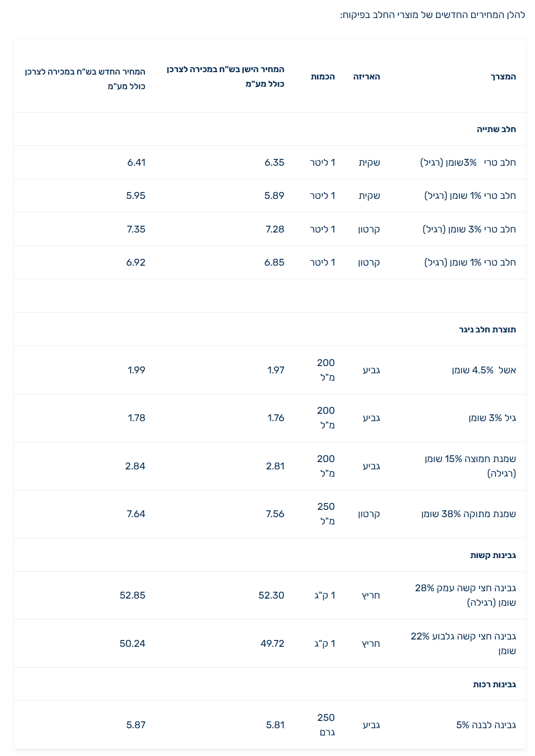This screenshot has height=756, width=535.
Task: Click the 'אשל 4.5% שומן' product cell
Action: 483,370
